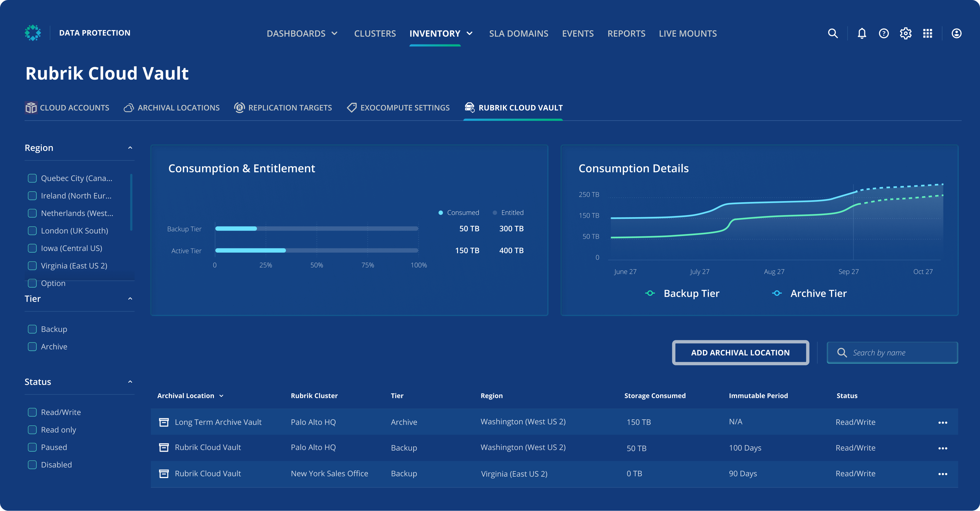Click magnifier icon in Search by name box
Viewport: 980px width, 511px height.
tap(842, 353)
